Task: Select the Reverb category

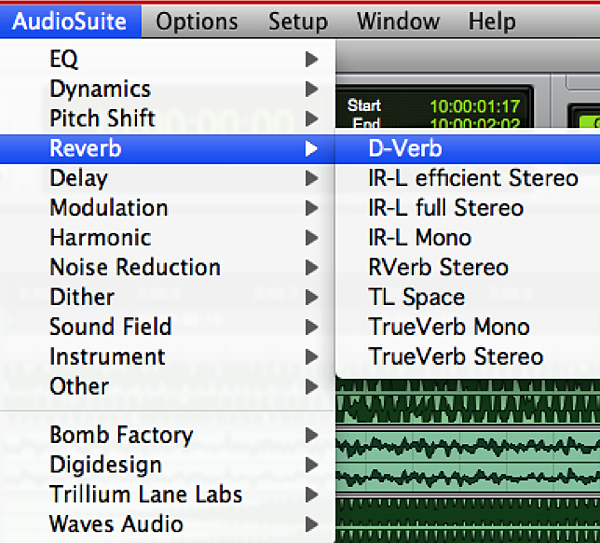Action: [x=167, y=148]
